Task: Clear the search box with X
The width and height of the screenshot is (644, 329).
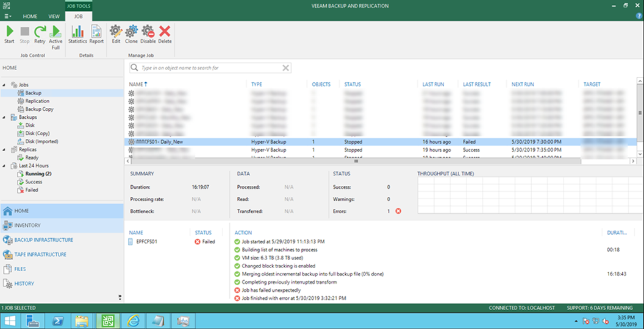Action: [285, 68]
